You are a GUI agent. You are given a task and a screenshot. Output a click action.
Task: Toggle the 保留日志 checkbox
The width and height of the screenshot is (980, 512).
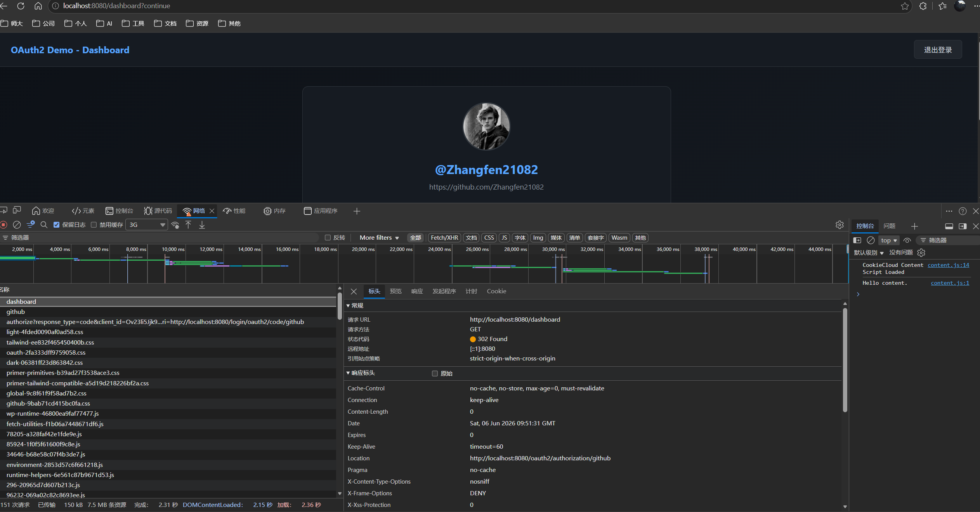point(57,225)
